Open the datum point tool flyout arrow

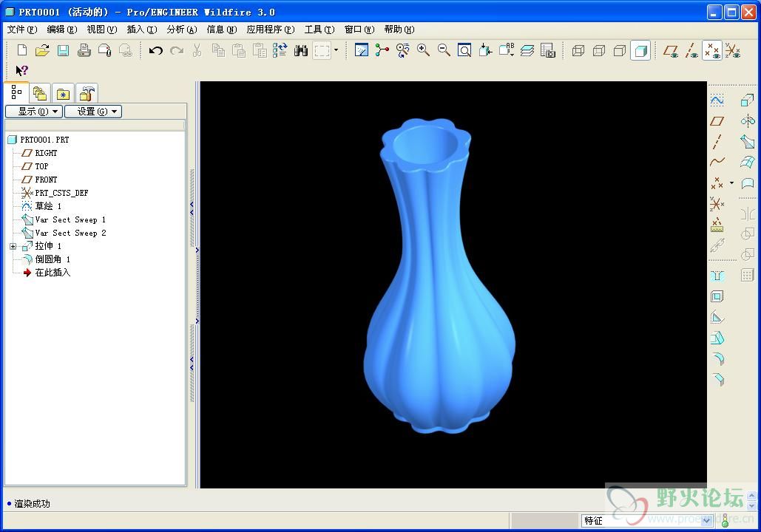point(731,183)
